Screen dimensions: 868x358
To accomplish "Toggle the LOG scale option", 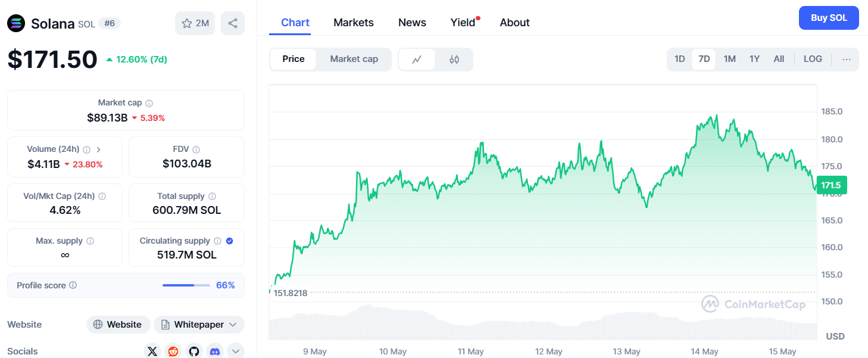I will tap(813, 59).
